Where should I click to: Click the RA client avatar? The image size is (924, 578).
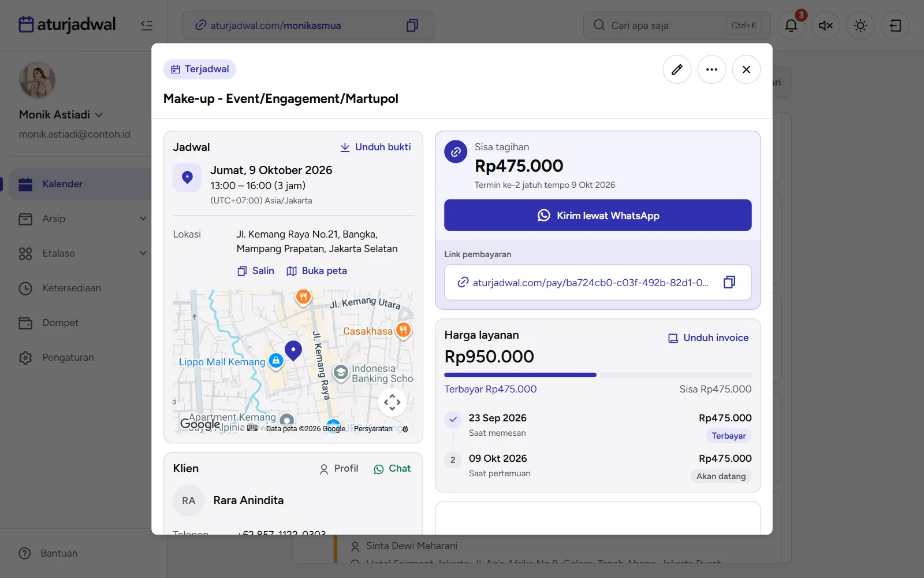[x=189, y=501]
